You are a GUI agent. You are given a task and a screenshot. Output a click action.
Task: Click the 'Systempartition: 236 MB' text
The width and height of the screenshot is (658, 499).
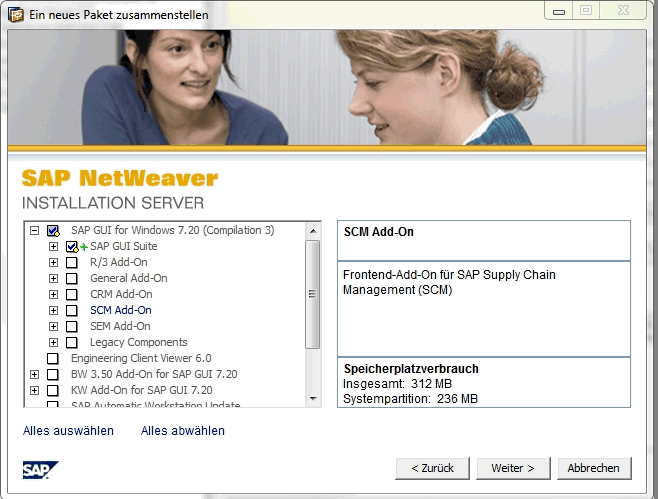[x=410, y=399]
